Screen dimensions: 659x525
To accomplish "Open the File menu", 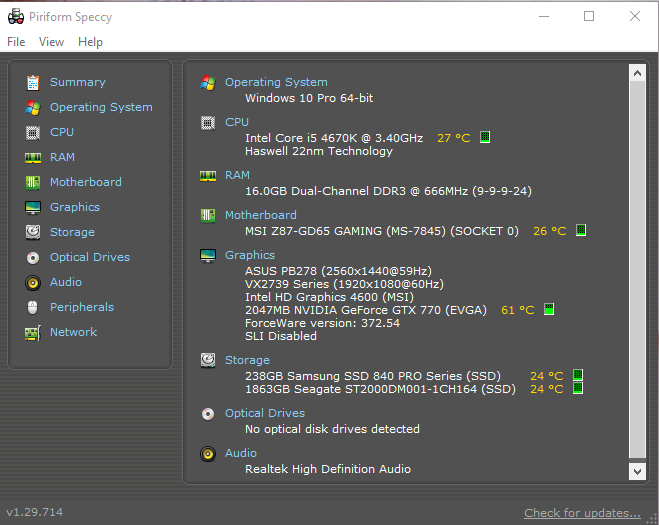I will pos(16,42).
